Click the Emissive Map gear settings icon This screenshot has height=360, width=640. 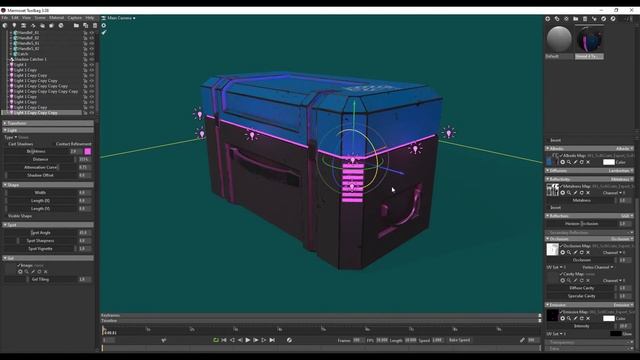pos(562,318)
